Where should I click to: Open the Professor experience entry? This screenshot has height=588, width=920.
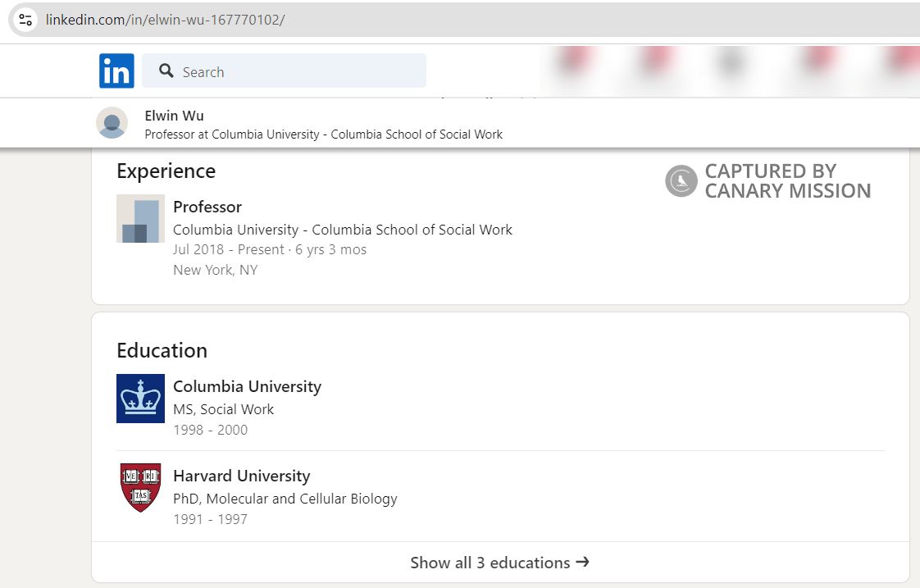click(x=207, y=207)
